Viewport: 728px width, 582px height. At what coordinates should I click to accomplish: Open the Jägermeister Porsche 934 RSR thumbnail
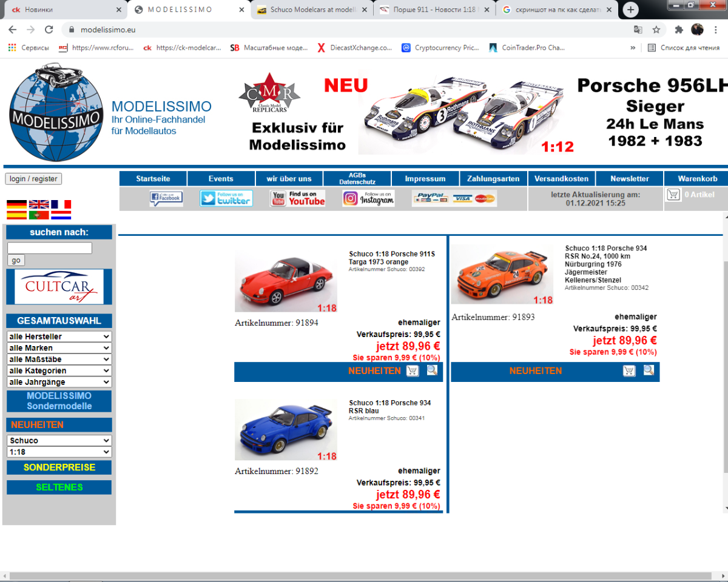click(x=502, y=274)
